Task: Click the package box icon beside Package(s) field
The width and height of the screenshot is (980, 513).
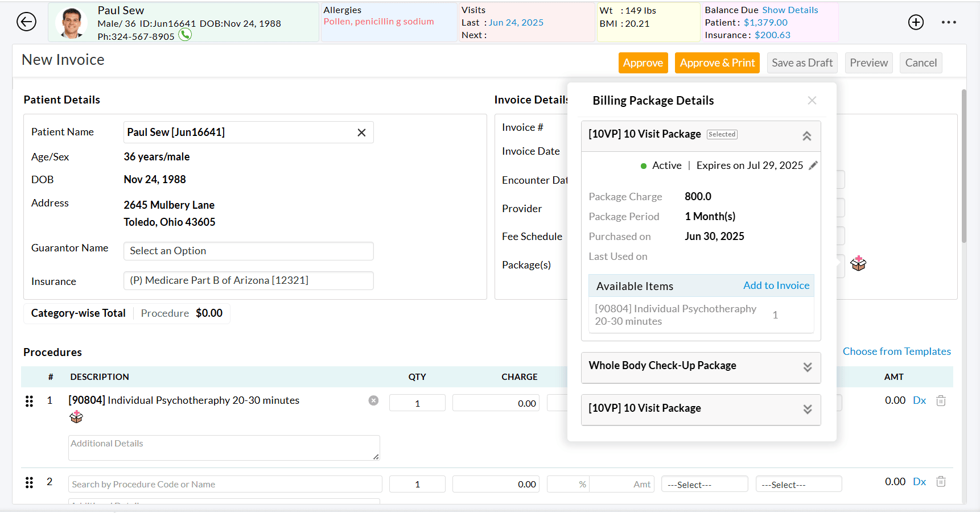Action: [858, 263]
